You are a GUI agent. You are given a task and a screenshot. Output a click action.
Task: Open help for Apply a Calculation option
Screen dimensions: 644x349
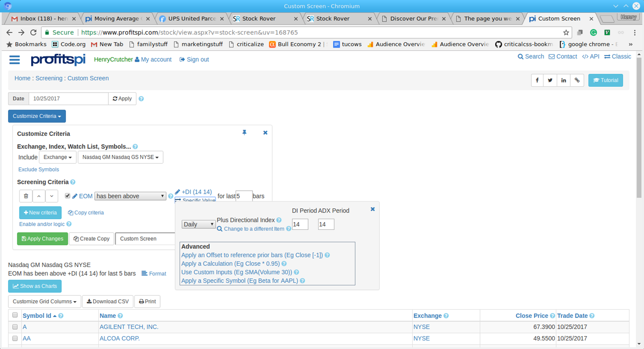click(284, 264)
